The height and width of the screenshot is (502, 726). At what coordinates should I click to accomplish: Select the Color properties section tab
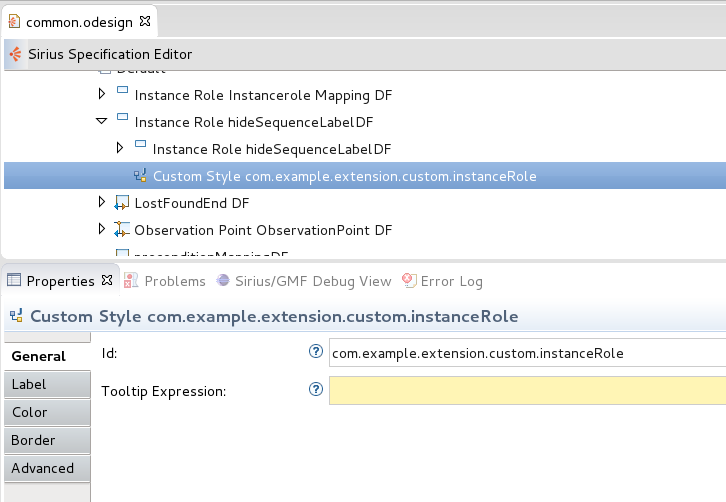30,412
